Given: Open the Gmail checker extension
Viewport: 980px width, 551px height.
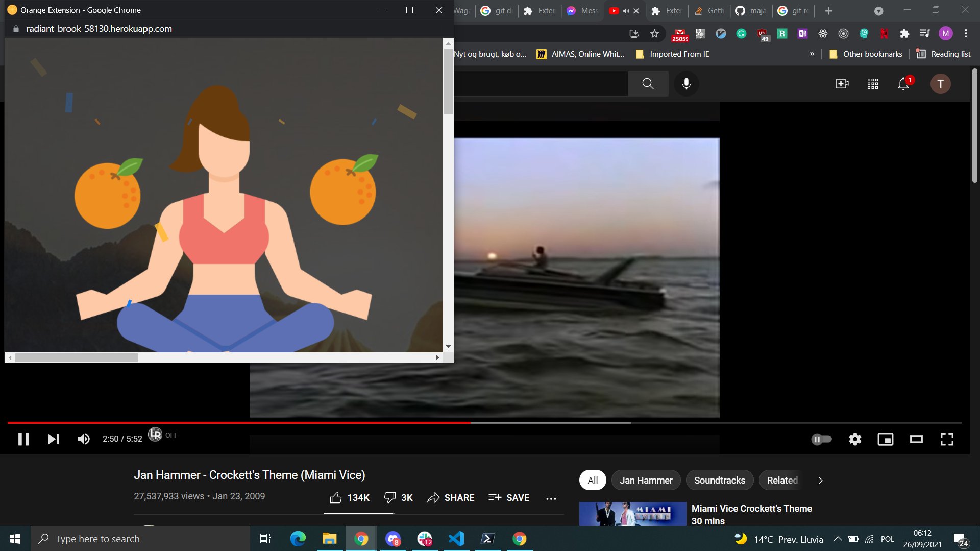Looking at the screenshot, I should point(680,34).
